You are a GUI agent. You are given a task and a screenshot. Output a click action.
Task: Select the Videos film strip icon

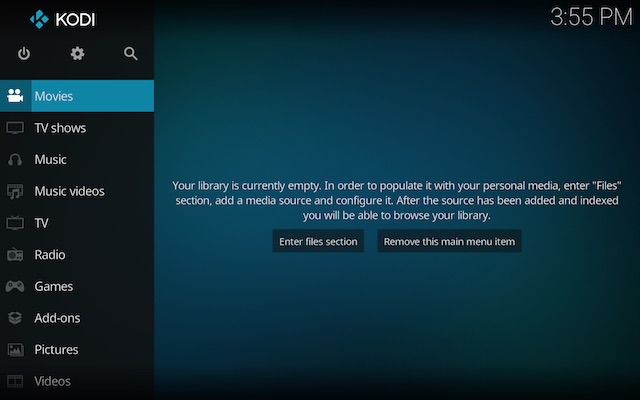point(15,381)
